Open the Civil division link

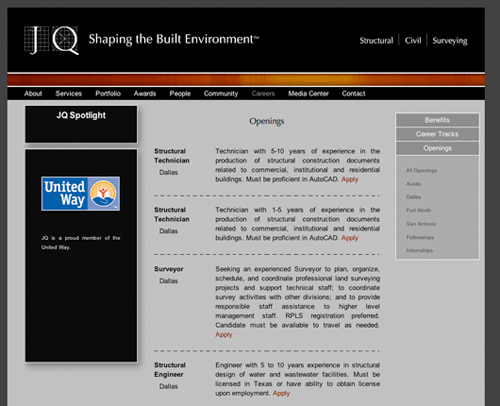click(x=413, y=41)
